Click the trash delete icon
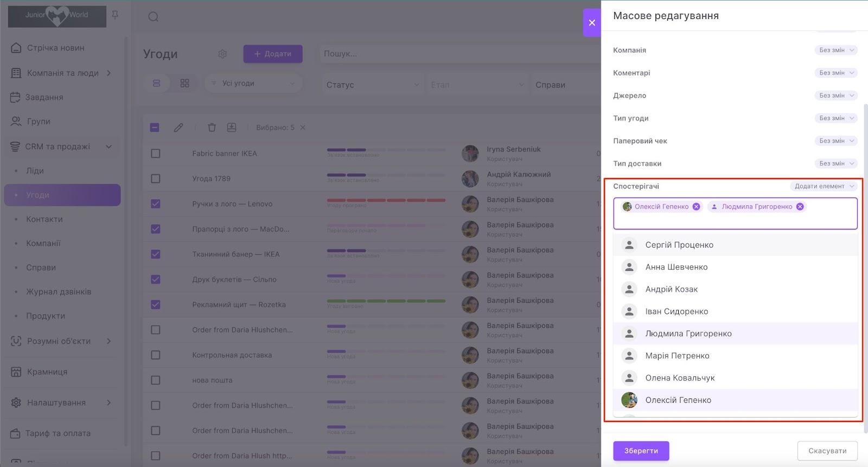The height and width of the screenshot is (467, 868). coord(212,128)
